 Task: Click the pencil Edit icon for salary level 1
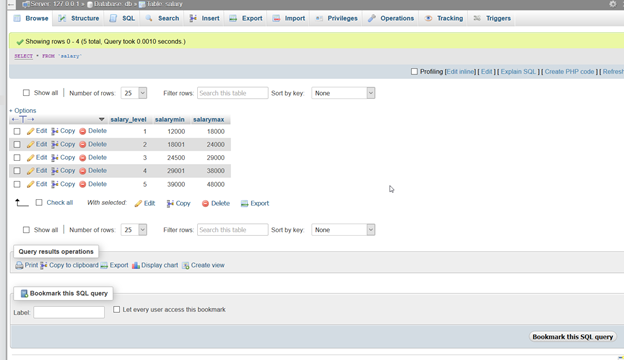[31, 131]
